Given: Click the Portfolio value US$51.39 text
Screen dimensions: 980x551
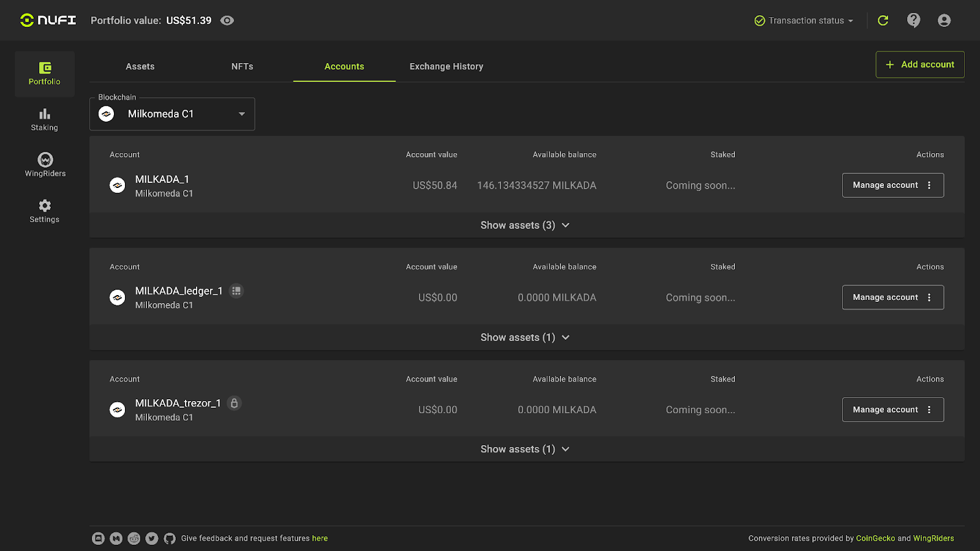Looking at the screenshot, I should [x=151, y=20].
